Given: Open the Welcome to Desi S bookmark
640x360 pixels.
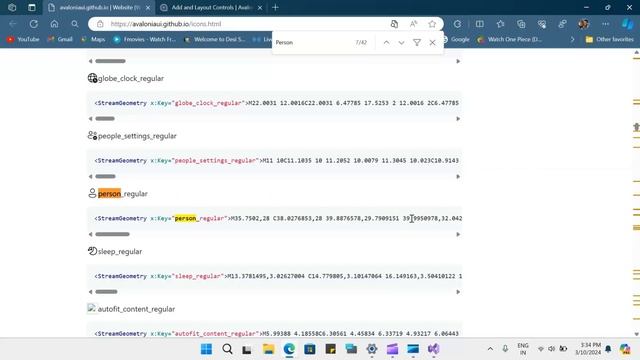Looking at the screenshot, I should [215, 39].
